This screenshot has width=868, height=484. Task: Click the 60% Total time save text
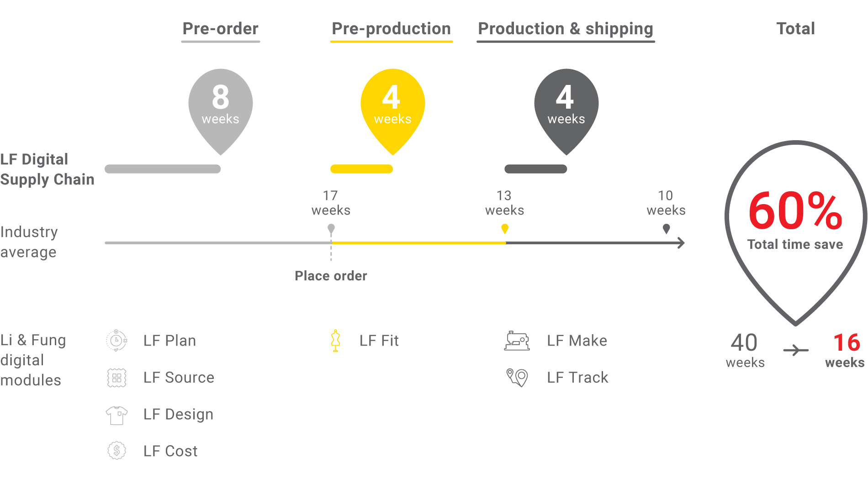click(x=795, y=220)
